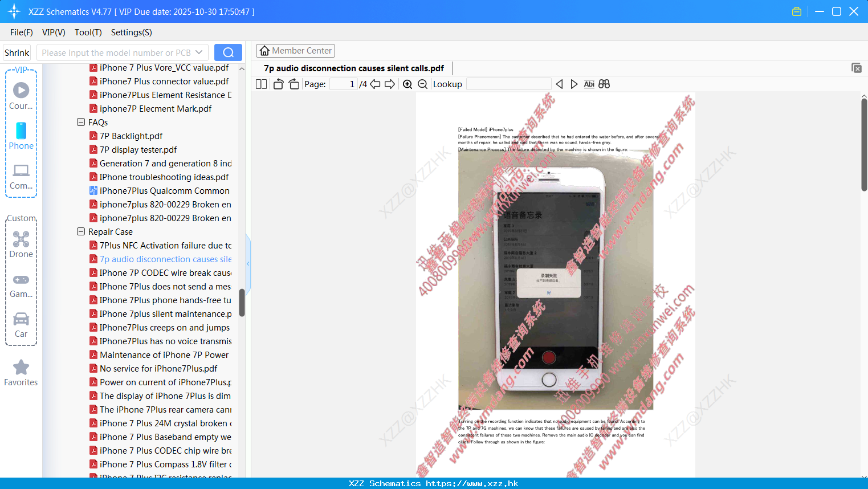Find next lookup result triangle

click(574, 84)
